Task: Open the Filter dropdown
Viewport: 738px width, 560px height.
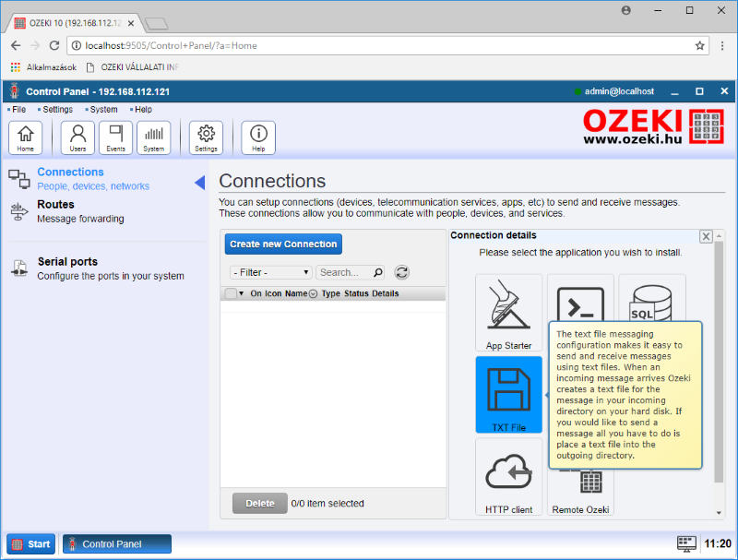Action: (270, 272)
